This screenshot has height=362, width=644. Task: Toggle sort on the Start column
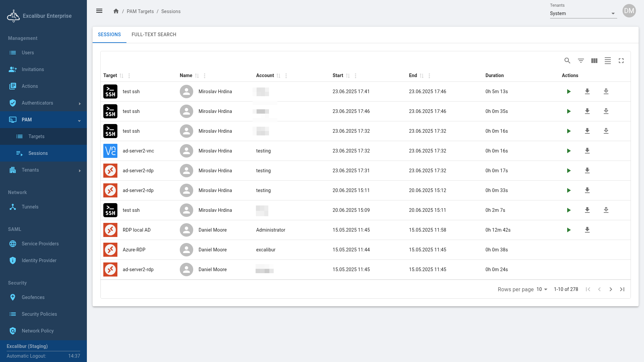pos(348,76)
